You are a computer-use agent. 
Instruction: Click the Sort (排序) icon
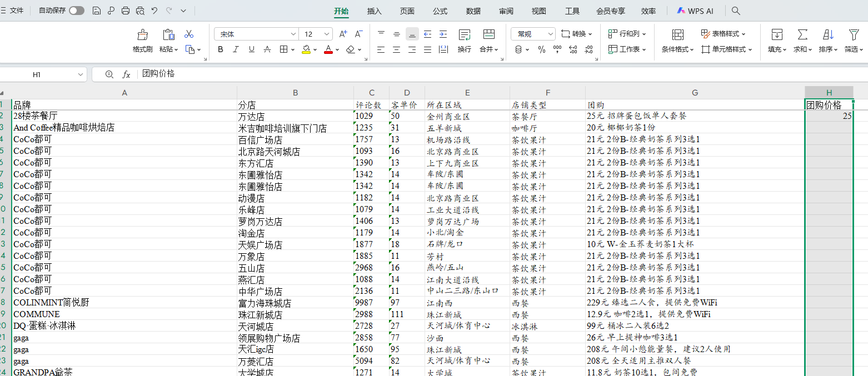828,34
